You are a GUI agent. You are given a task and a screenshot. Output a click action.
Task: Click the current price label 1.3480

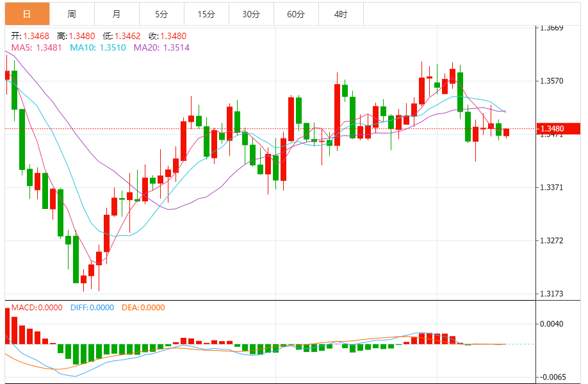(559, 129)
